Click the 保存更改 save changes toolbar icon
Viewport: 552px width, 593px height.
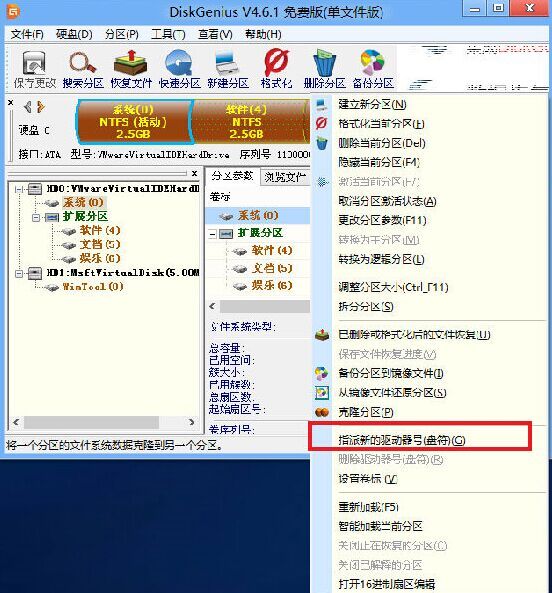[x=34, y=69]
